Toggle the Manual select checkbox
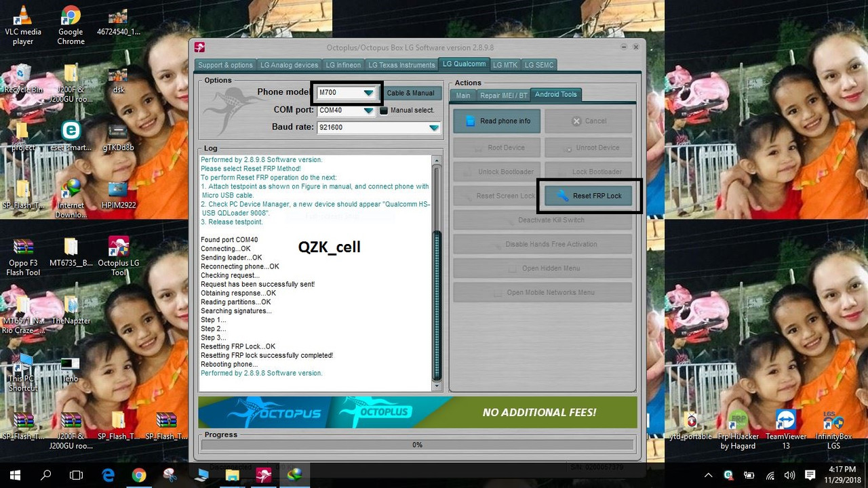Image resolution: width=868 pixels, height=488 pixels. pos(384,110)
